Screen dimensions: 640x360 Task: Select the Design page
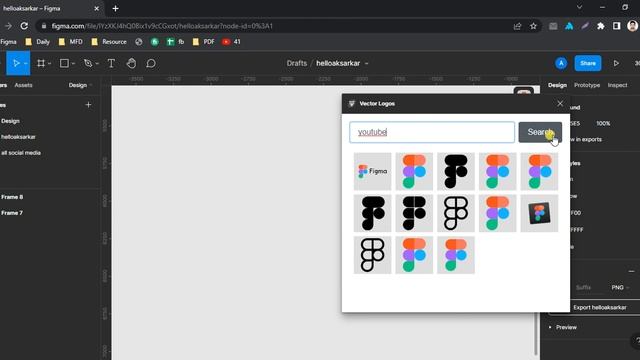pyautogui.click(x=10, y=121)
